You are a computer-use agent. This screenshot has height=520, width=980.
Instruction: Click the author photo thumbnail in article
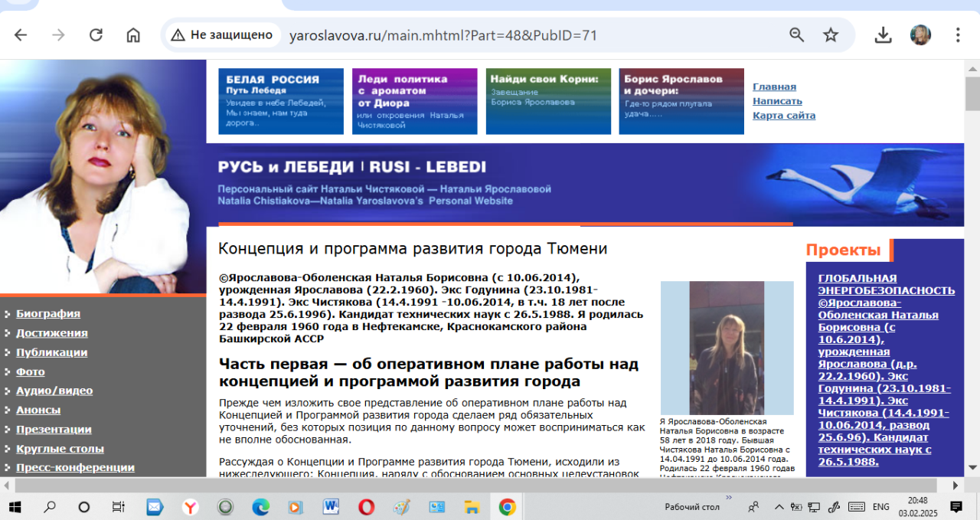click(727, 348)
